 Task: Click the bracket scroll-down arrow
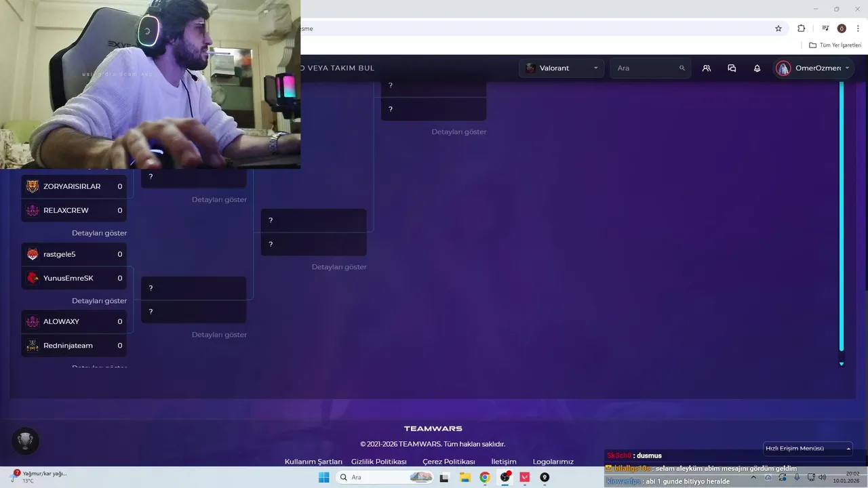pos(842,364)
